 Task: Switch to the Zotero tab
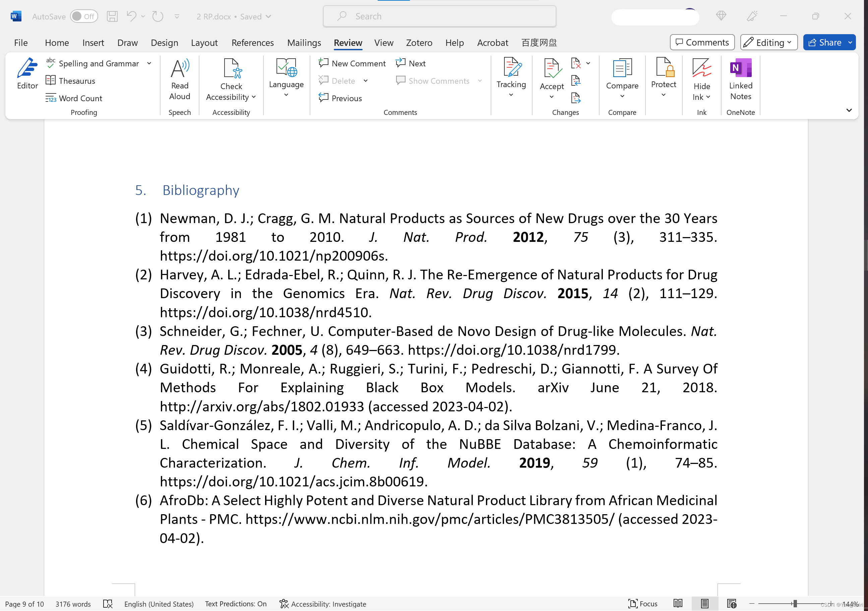tap(419, 43)
